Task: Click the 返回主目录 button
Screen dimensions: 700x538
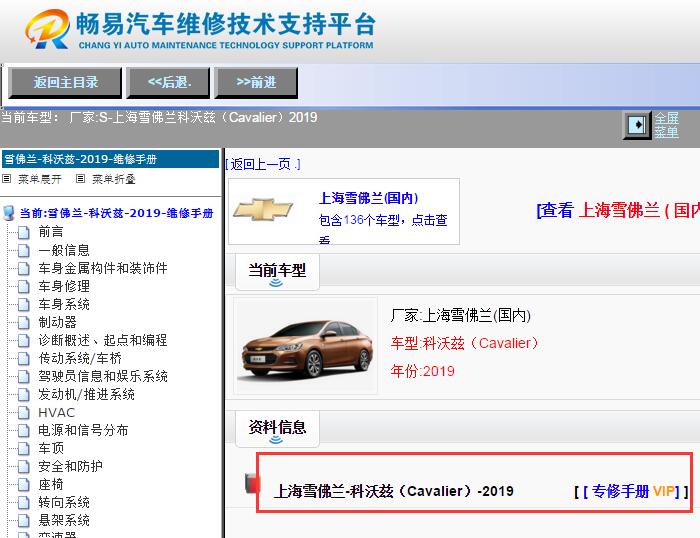Action: (65, 83)
